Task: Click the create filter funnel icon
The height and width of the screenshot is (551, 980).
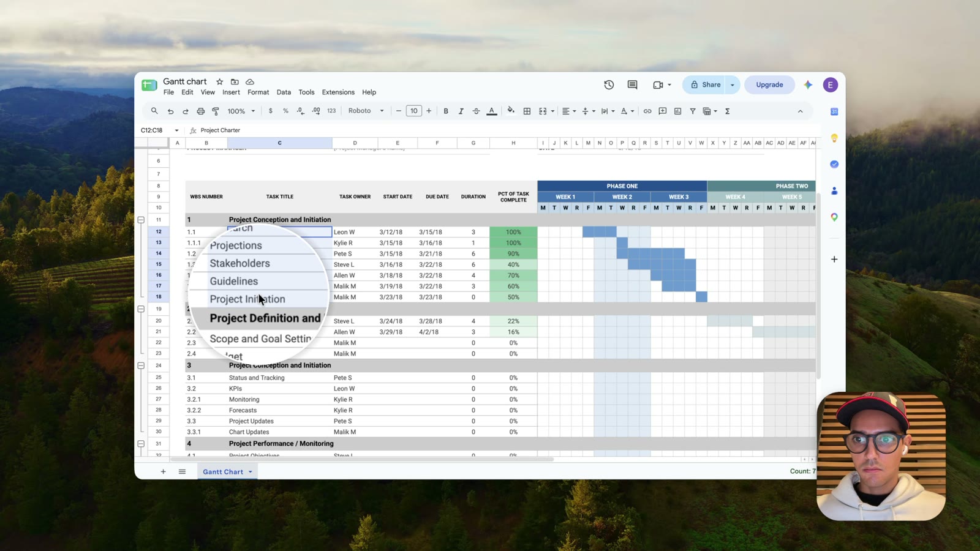Action: coord(693,111)
